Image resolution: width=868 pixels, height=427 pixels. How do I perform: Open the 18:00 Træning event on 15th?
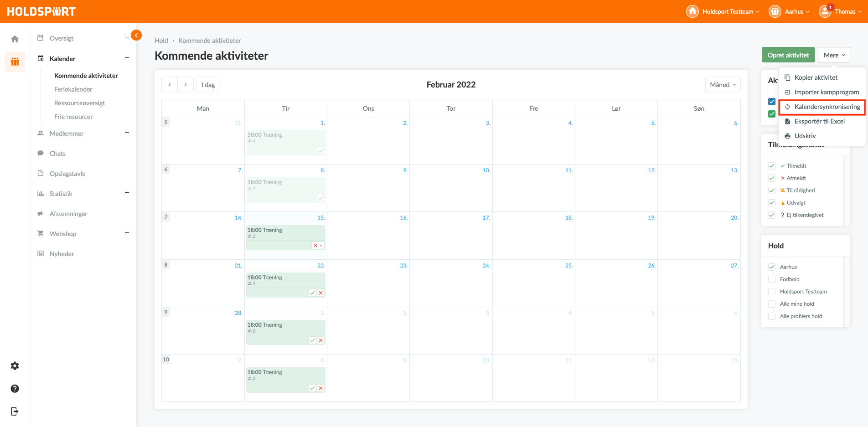pyautogui.click(x=278, y=233)
